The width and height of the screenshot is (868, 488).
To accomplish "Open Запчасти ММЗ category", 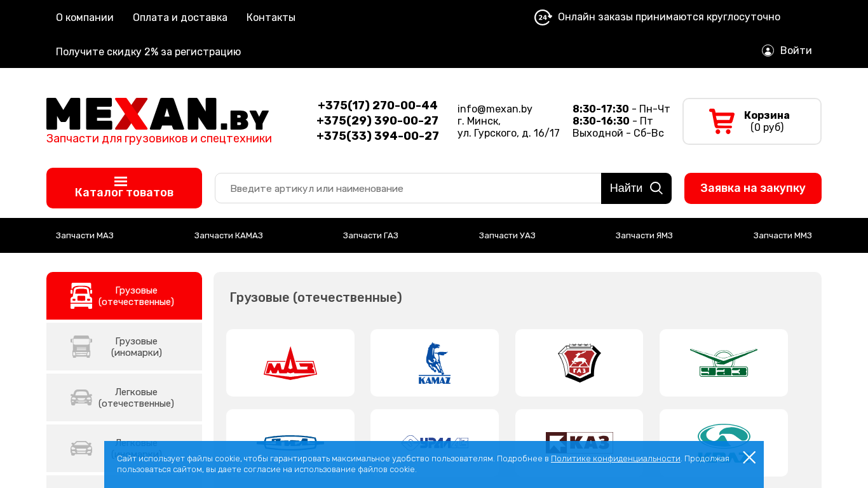I will click(783, 236).
